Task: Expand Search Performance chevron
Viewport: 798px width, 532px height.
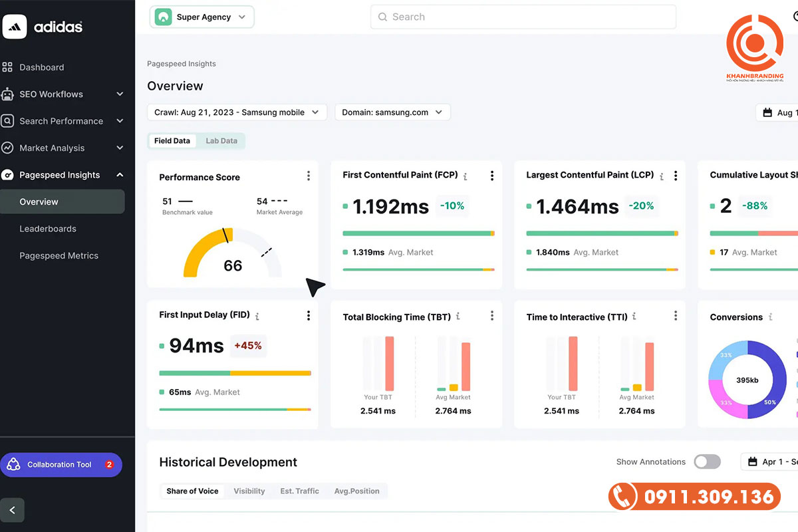Action: [120, 121]
